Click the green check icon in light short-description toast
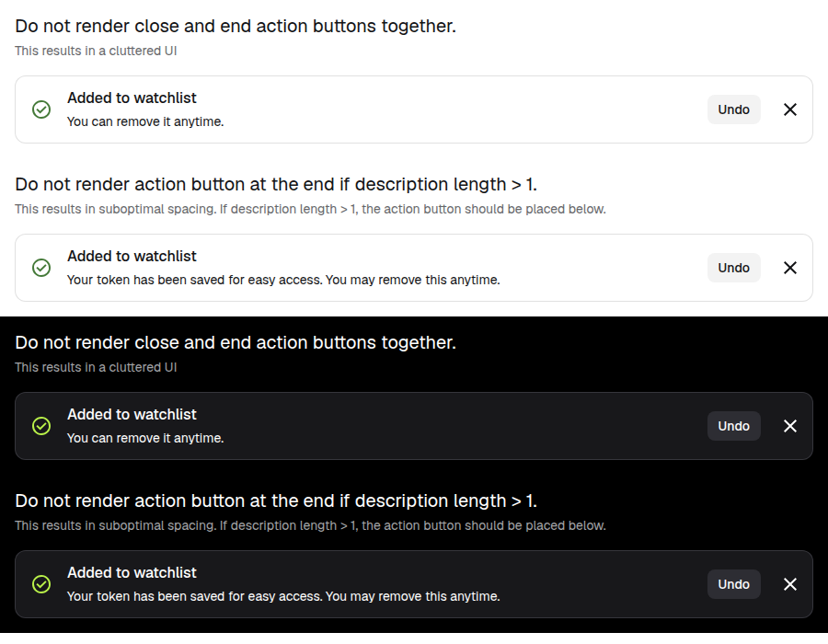Image resolution: width=828 pixels, height=644 pixels. 41,109
